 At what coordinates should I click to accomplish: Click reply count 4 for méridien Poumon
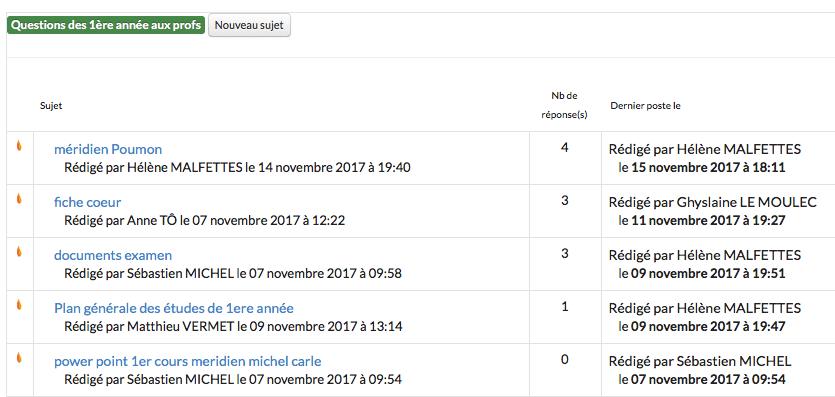coord(564,147)
